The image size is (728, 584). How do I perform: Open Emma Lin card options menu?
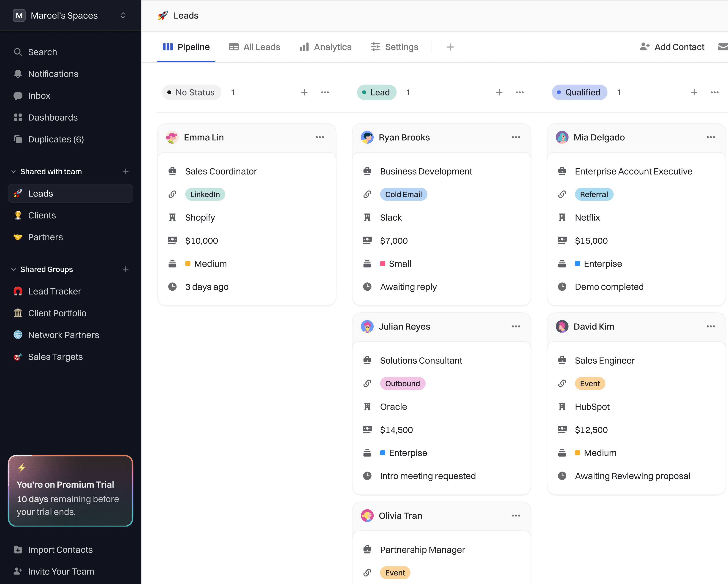pos(320,137)
